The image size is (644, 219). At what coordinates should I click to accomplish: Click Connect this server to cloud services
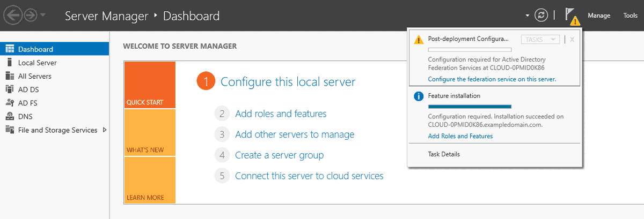[x=309, y=176]
